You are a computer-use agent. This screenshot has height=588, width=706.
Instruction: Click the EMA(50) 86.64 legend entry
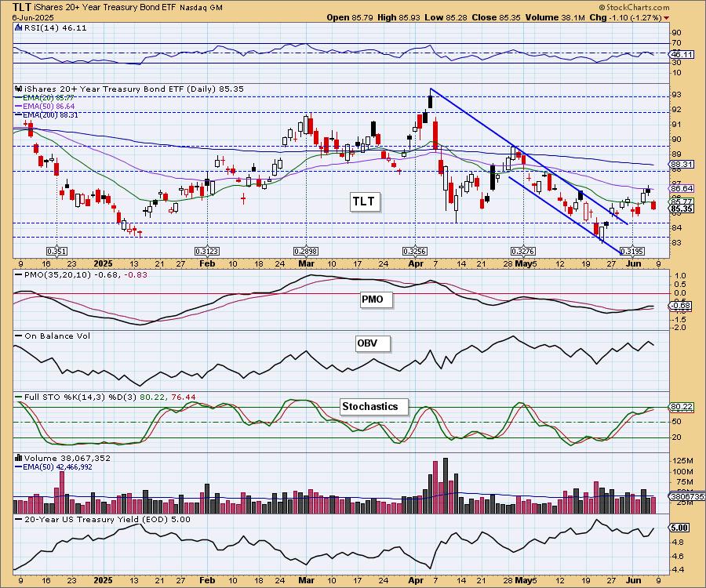pyautogui.click(x=45, y=106)
